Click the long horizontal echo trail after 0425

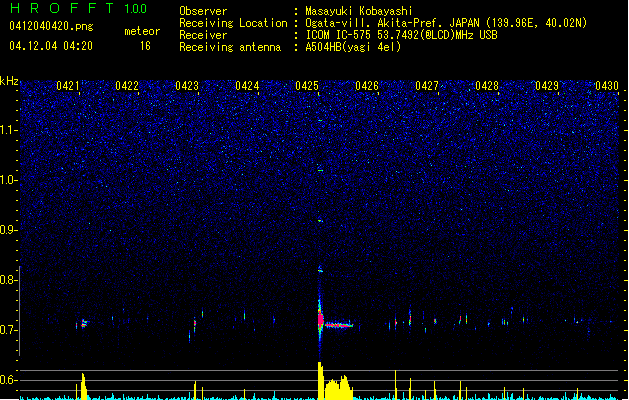tap(339, 325)
